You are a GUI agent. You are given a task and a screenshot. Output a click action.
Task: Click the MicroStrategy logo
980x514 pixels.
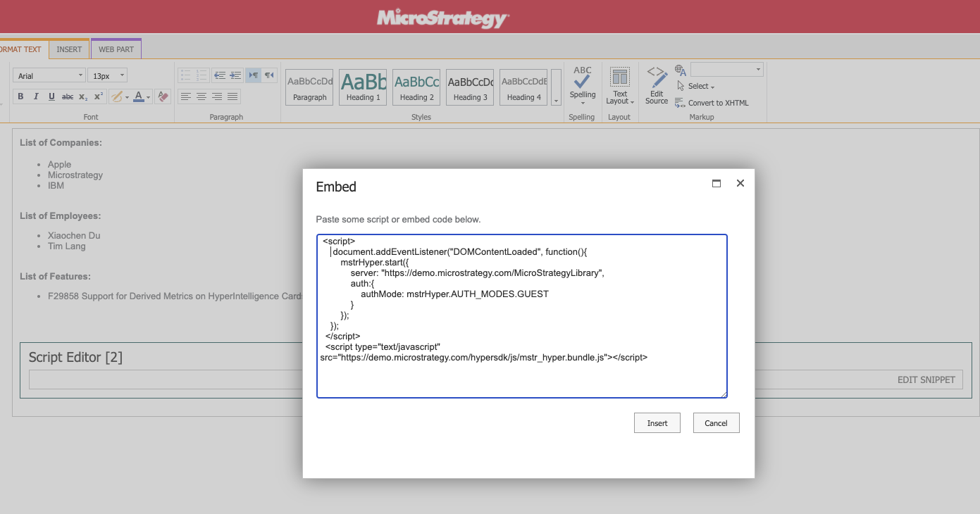(x=442, y=18)
